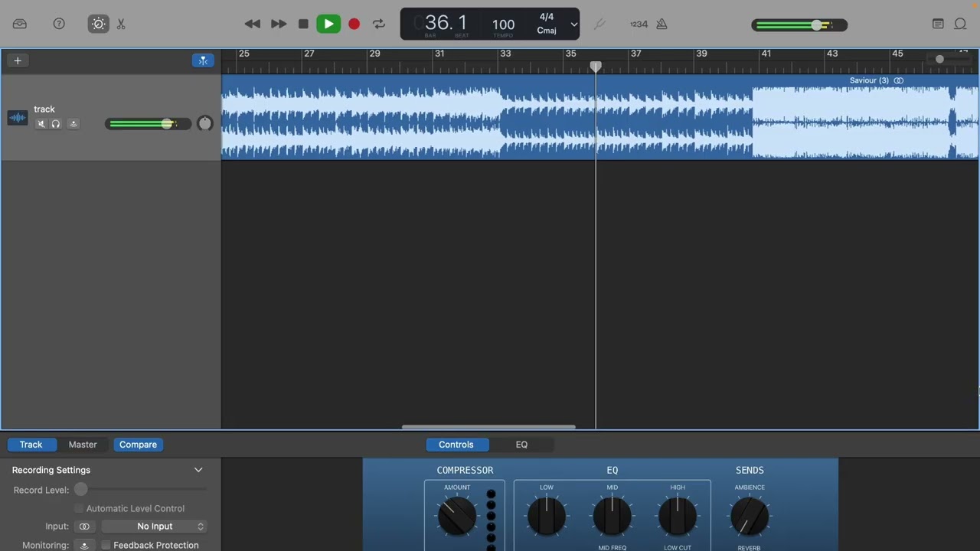Image resolution: width=980 pixels, height=551 pixels.
Task: Open the Note Pad
Action: (938, 24)
